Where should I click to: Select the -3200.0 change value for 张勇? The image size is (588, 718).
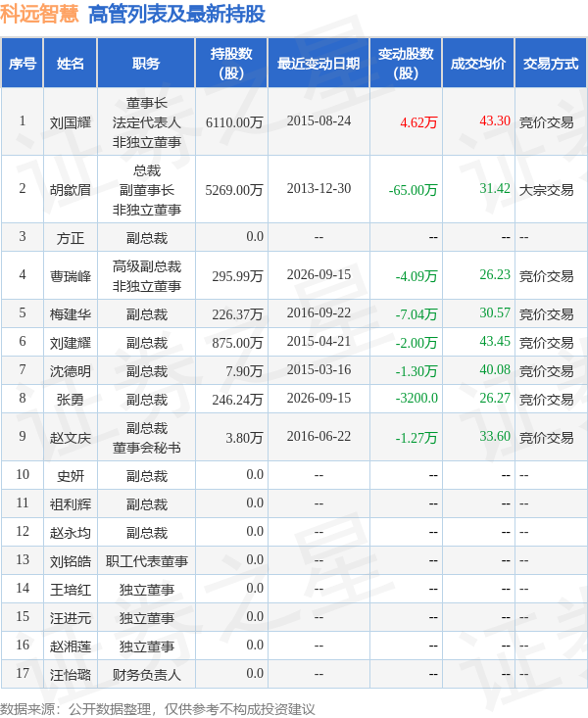coord(416,399)
